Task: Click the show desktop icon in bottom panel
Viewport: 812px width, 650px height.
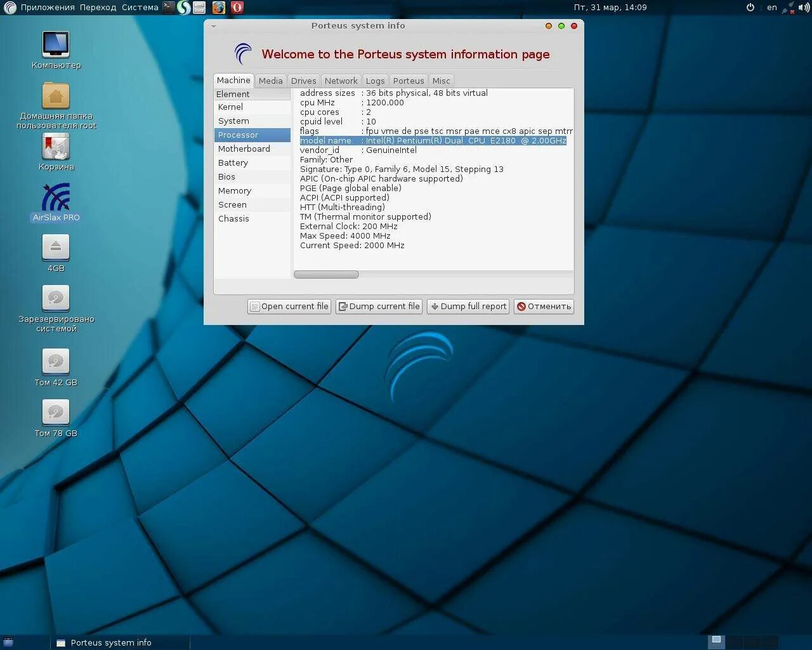Action: (8, 642)
